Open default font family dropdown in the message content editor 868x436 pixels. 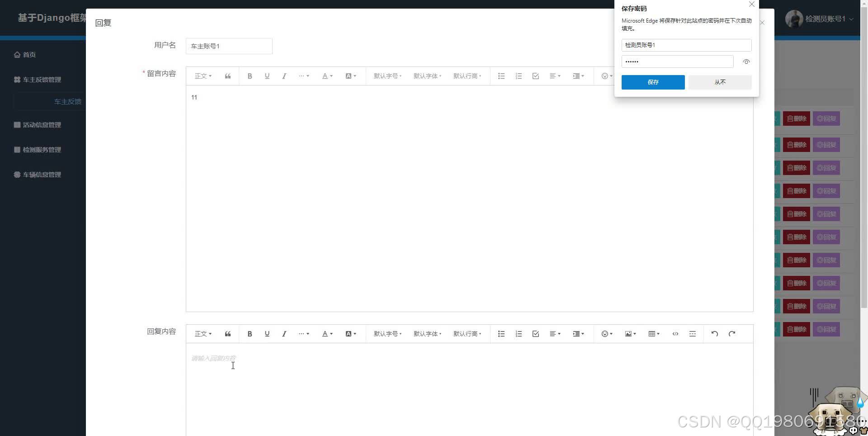click(x=427, y=76)
